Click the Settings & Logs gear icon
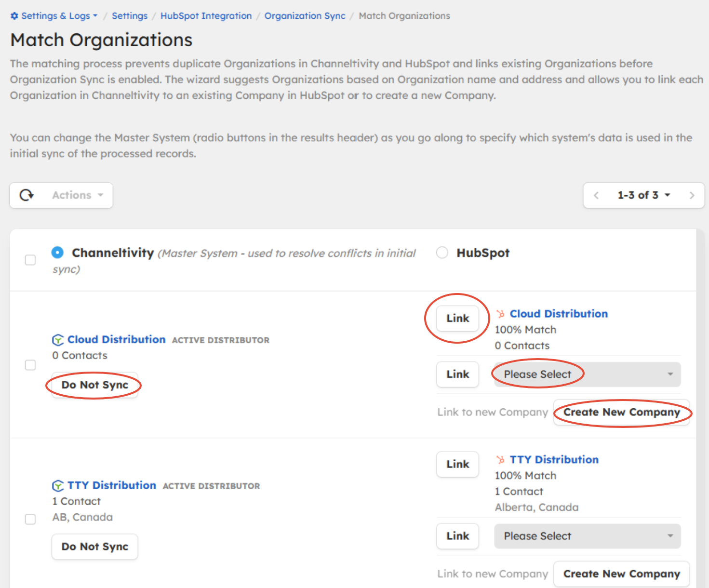 pyautogui.click(x=14, y=16)
